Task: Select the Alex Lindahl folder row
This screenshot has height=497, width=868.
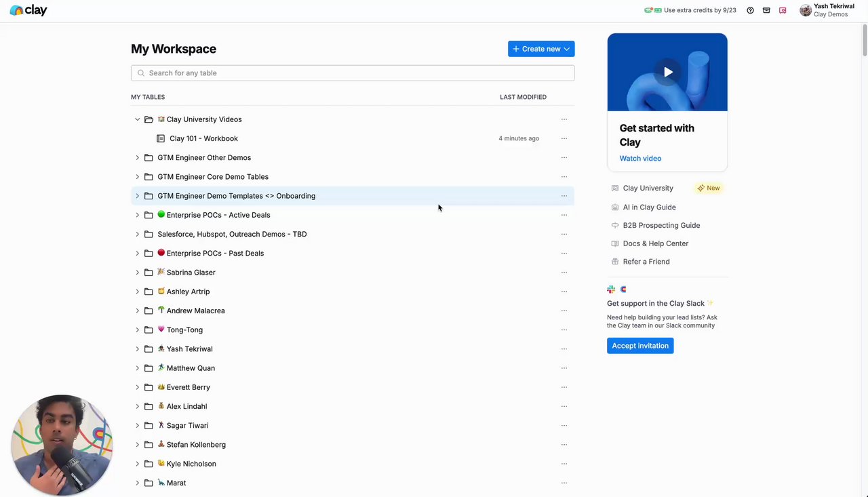Action: pyautogui.click(x=353, y=406)
